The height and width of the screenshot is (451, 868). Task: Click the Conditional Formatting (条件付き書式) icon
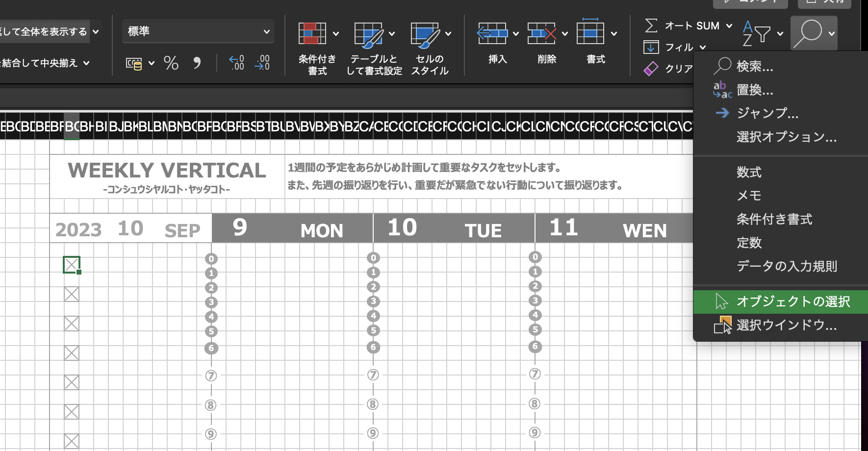point(312,34)
